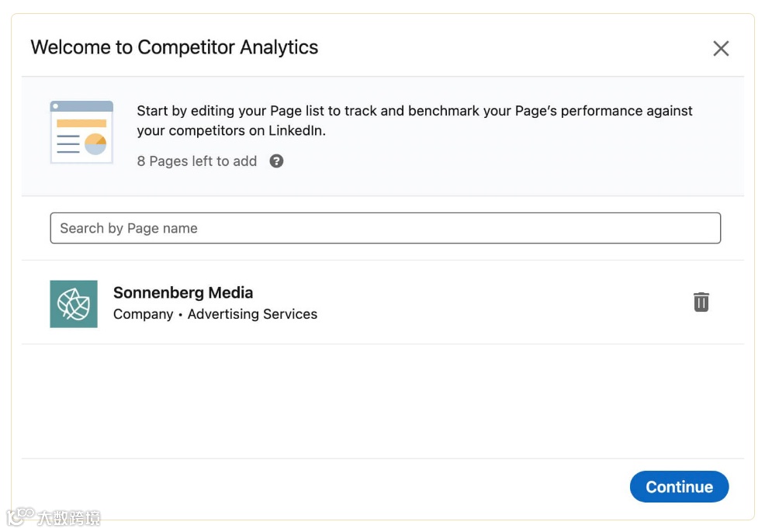Click the help question mark icon
The width and height of the screenshot is (772, 532).
click(276, 161)
